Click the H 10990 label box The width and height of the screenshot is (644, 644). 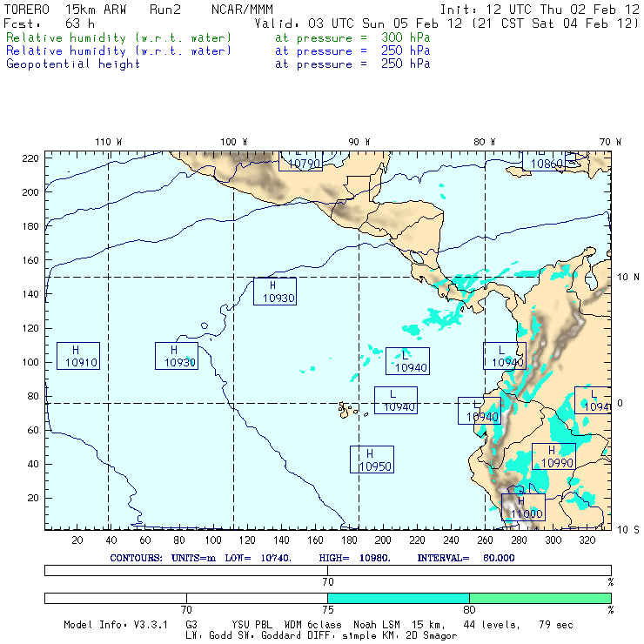tap(553, 456)
